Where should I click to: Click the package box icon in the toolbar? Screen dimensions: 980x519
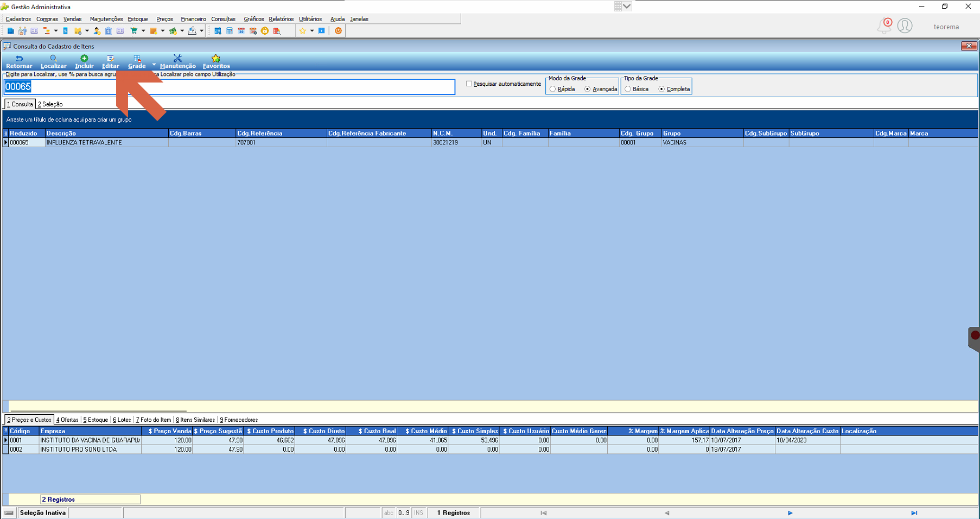[x=78, y=31]
